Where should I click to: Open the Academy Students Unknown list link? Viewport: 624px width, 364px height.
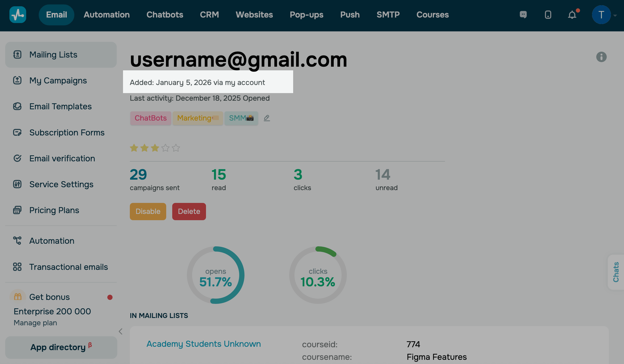tap(203, 344)
